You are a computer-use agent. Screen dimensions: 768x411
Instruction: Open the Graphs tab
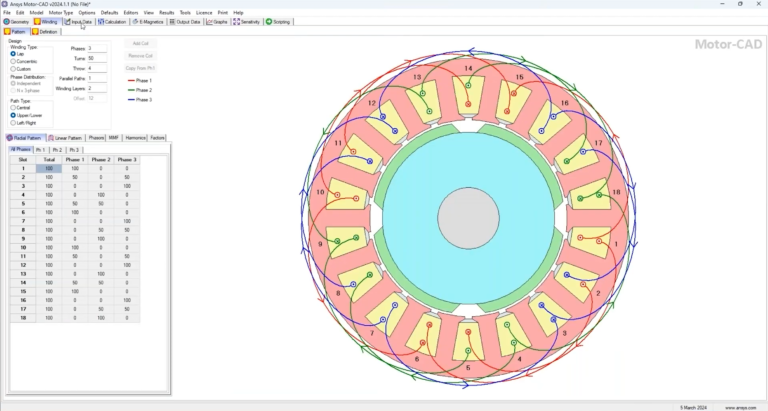[x=217, y=22]
